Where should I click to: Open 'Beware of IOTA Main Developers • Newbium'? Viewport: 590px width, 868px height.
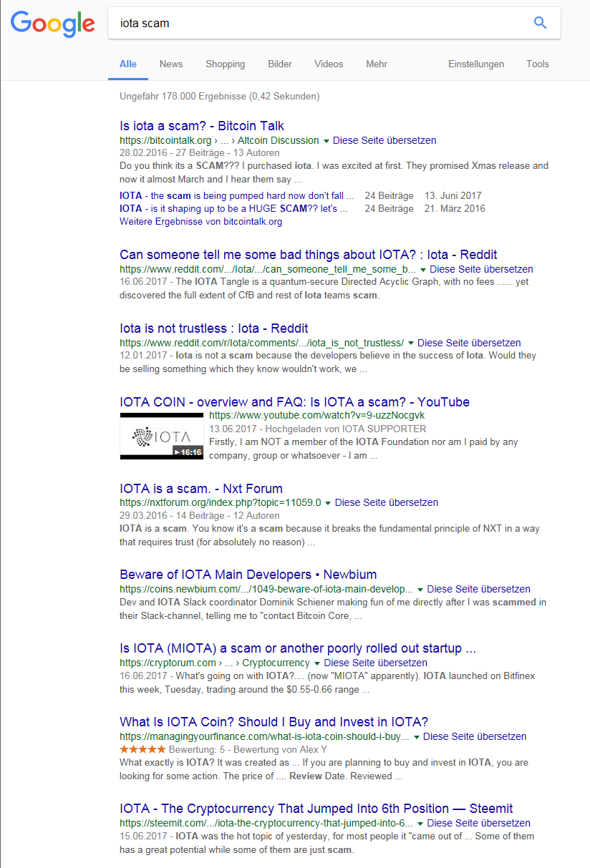248,575
